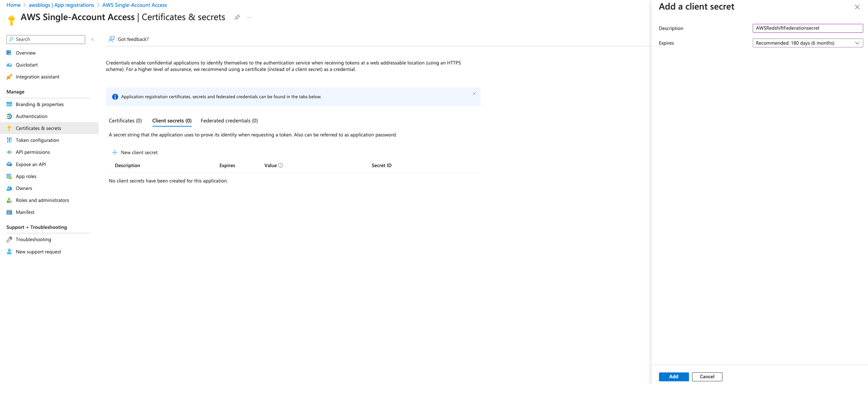
Task: Open the Manifest editor
Action: click(25, 212)
